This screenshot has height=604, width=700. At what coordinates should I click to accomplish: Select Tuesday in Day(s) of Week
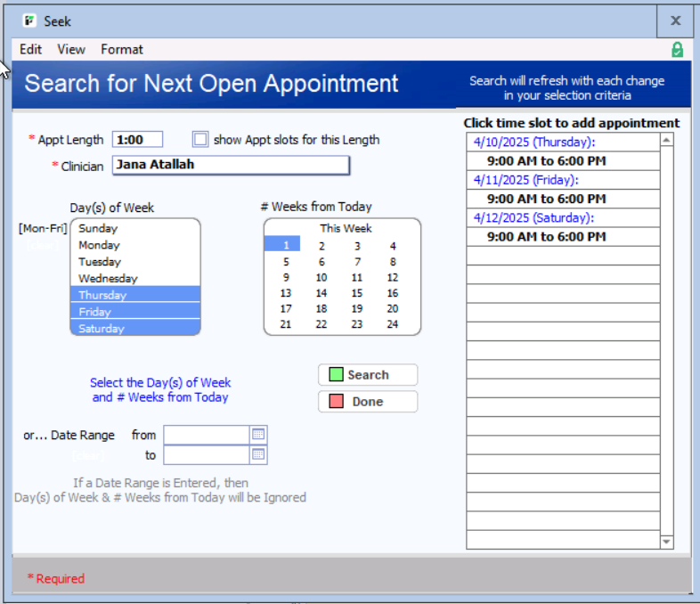click(135, 262)
